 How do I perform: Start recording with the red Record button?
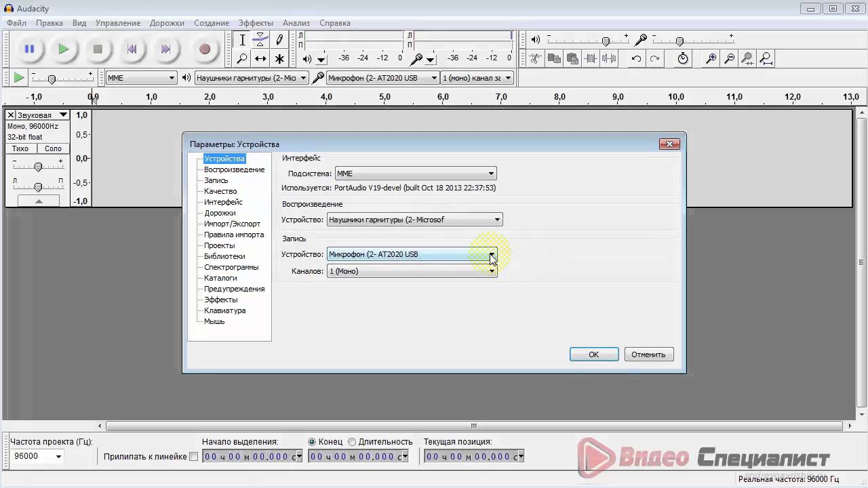(x=205, y=49)
